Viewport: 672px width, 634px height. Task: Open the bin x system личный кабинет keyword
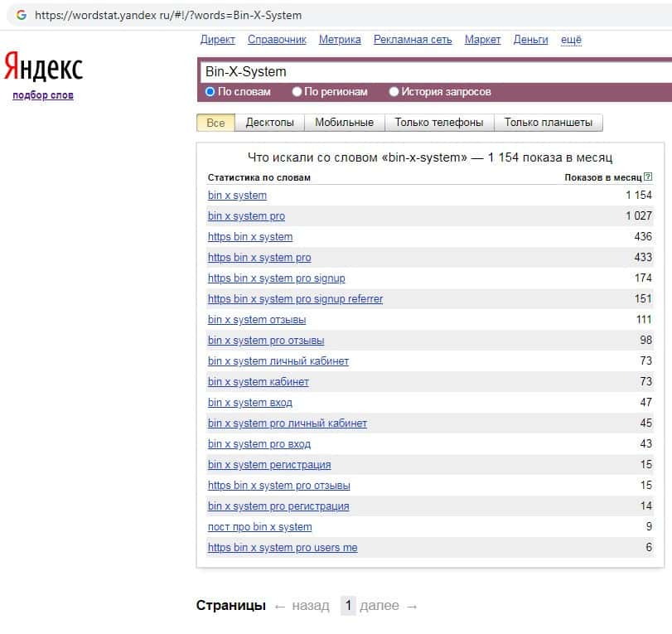(x=278, y=361)
